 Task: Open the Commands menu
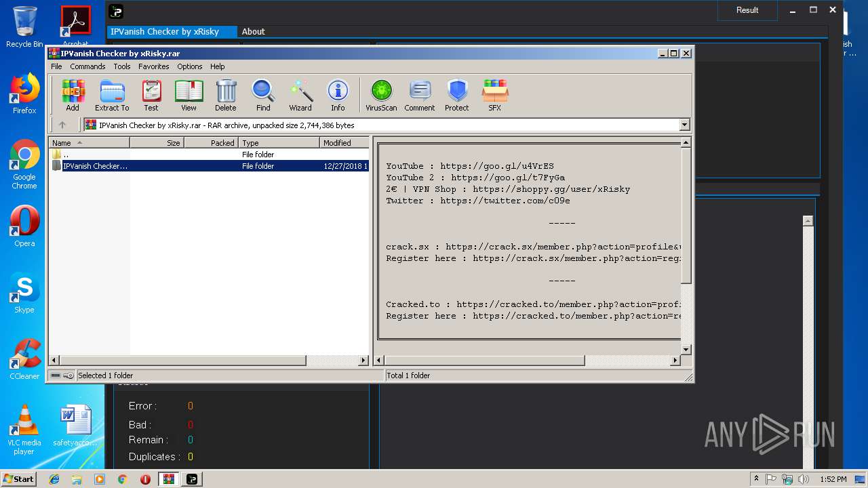tap(87, 66)
